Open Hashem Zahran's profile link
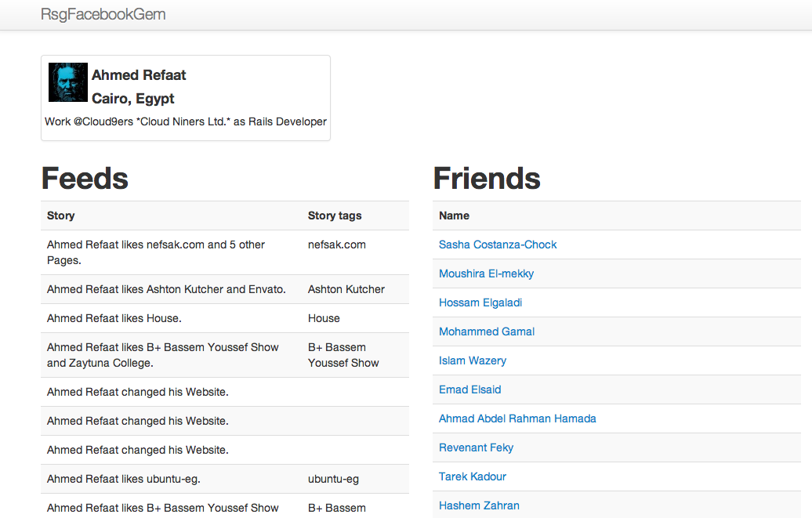 [479, 505]
